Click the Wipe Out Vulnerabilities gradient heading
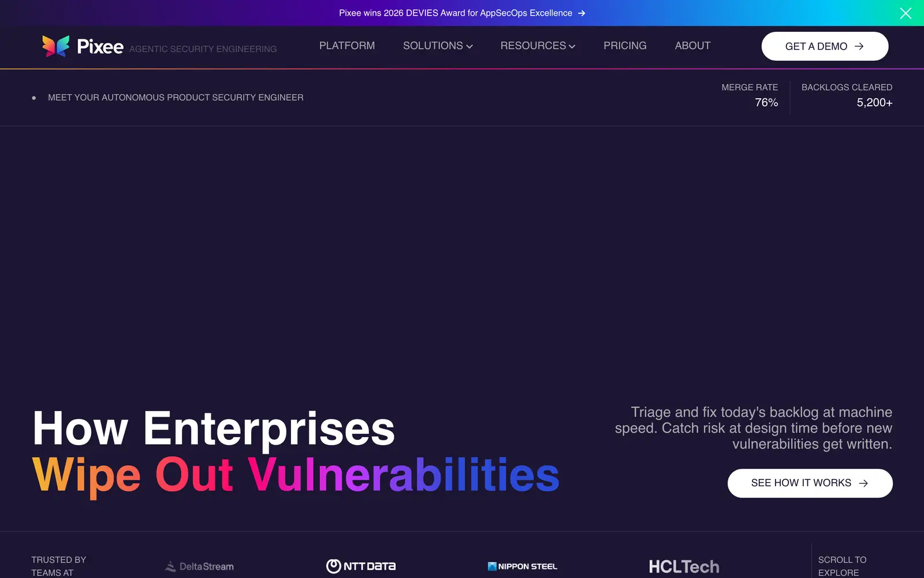924x578 pixels. point(296,475)
